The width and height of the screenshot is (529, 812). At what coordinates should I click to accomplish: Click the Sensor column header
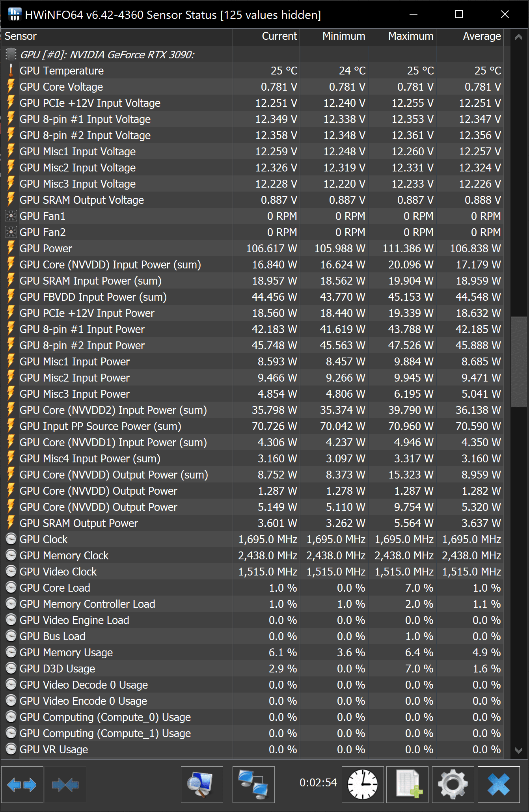117,36
